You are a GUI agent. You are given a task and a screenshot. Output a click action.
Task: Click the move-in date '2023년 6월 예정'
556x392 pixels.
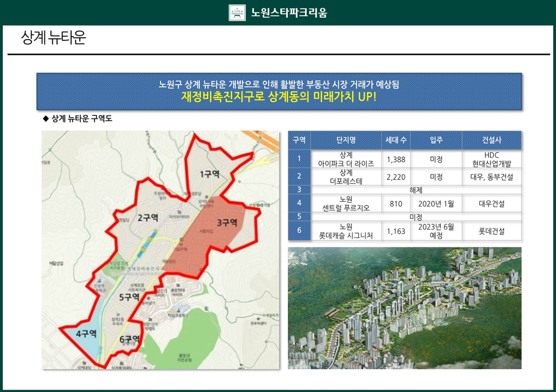coord(436,231)
